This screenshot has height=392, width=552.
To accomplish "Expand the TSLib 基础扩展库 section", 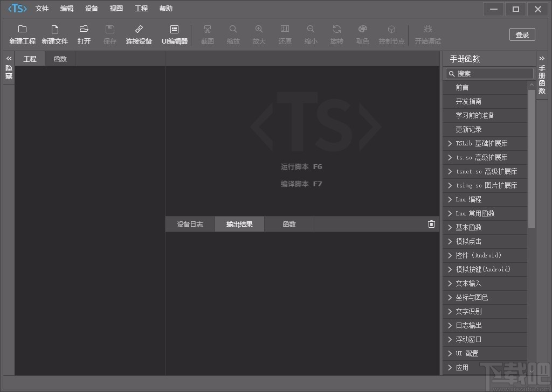I will click(x=485, y=143).
